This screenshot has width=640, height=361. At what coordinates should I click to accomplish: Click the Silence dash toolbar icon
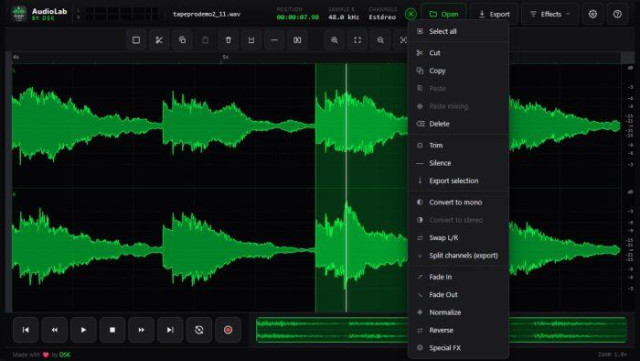[274, 40]
